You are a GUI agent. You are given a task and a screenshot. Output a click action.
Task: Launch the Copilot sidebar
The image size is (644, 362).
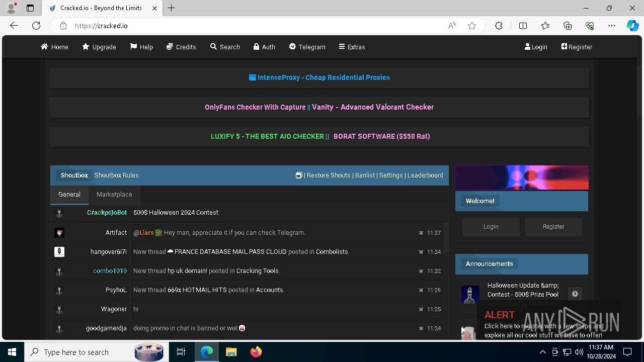(x=632, y=26)
